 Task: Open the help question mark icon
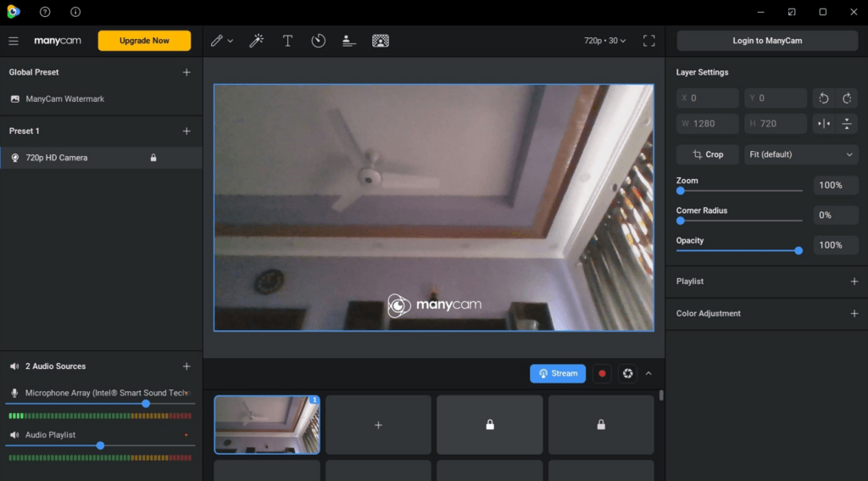pos(45,12)
